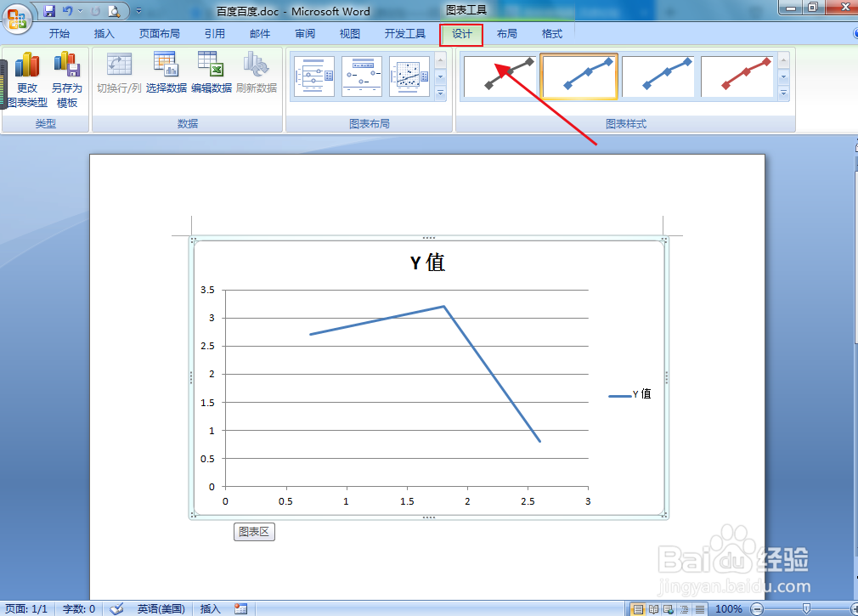Click 编辑数据 edit data icon

212,73
